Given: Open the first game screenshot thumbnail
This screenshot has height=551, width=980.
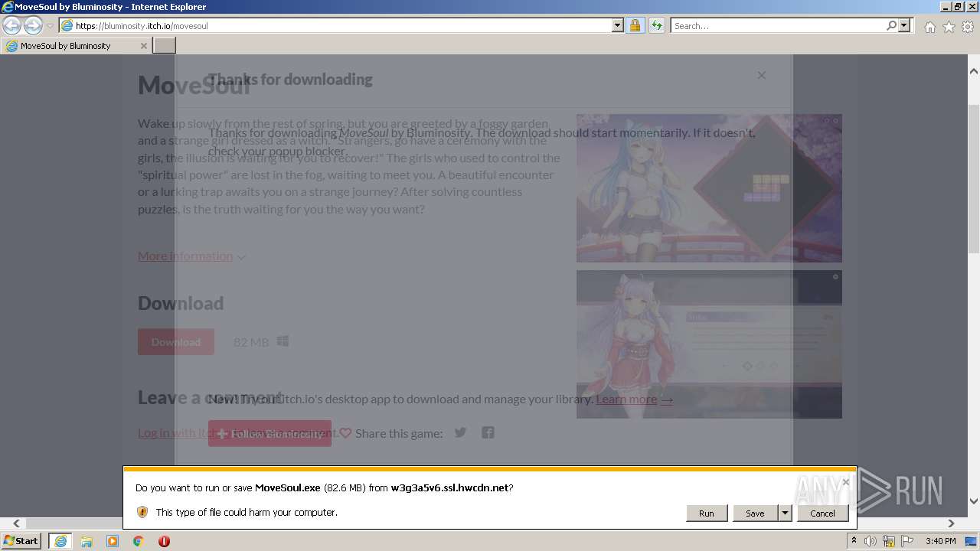Looking at the screenshot, I should 709,188.
